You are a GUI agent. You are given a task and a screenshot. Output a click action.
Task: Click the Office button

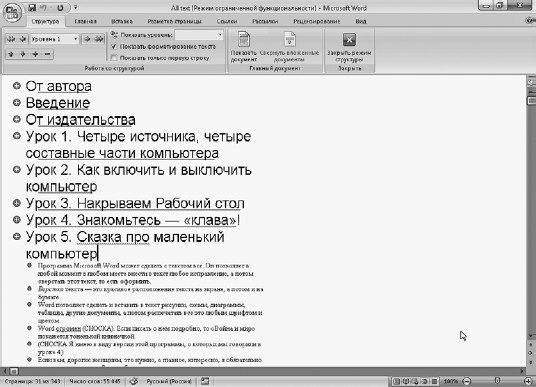[12, 13]
